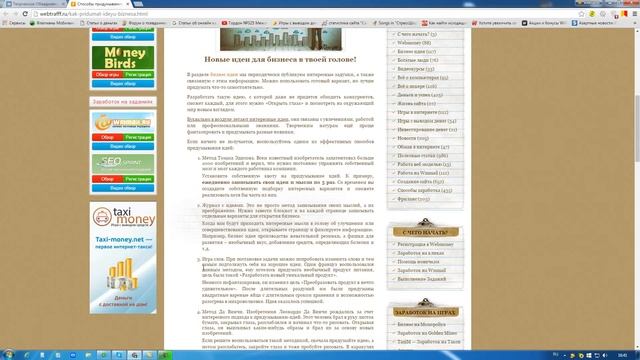Click the volume icon in system tray
Screen dimensions: 640x360
(x=604, y=356)
